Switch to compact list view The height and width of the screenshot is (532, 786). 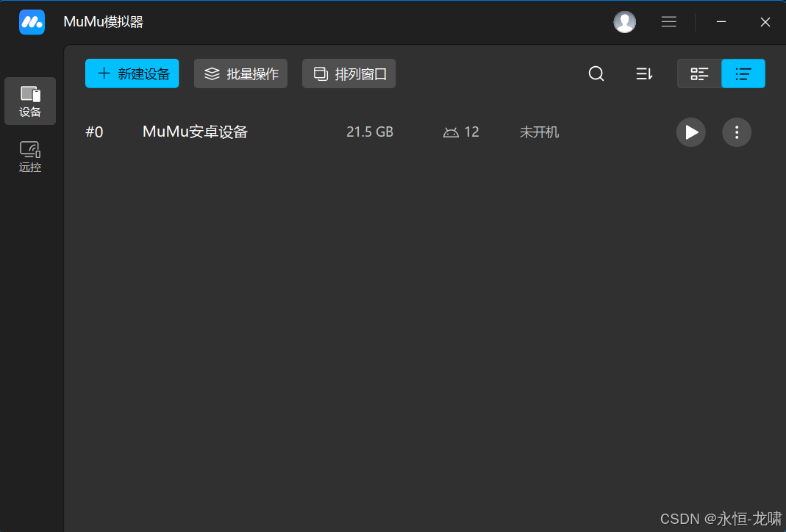click(743, 73)
